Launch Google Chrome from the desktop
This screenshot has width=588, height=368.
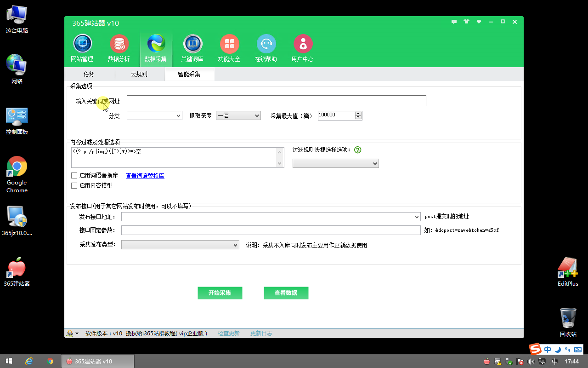17,174
